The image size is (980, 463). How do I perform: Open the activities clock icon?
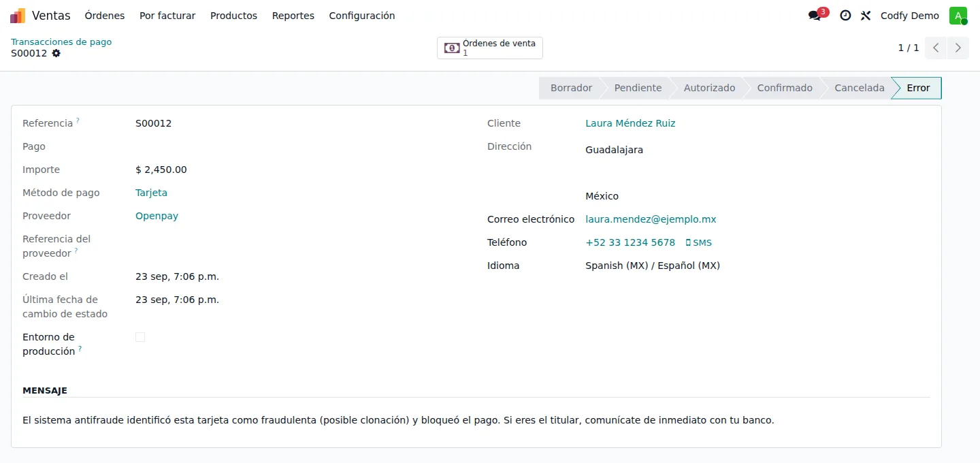(845, 16)
